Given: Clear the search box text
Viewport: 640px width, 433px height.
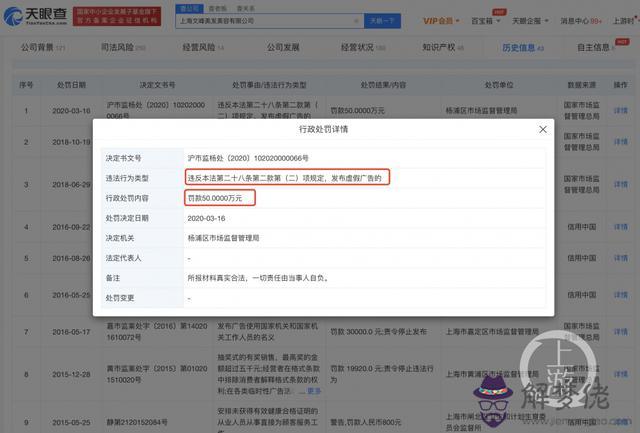Looking at the screenshot, I should 356,21.
